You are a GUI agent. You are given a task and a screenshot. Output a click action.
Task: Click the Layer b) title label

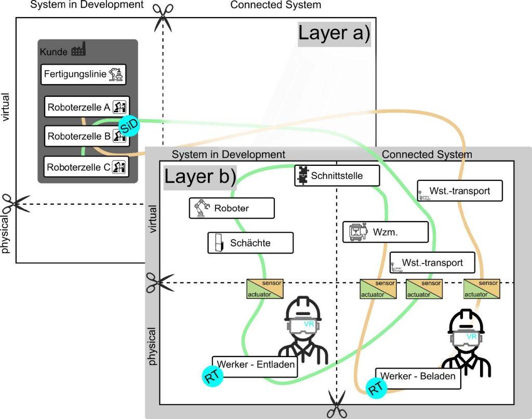point(201,177)
